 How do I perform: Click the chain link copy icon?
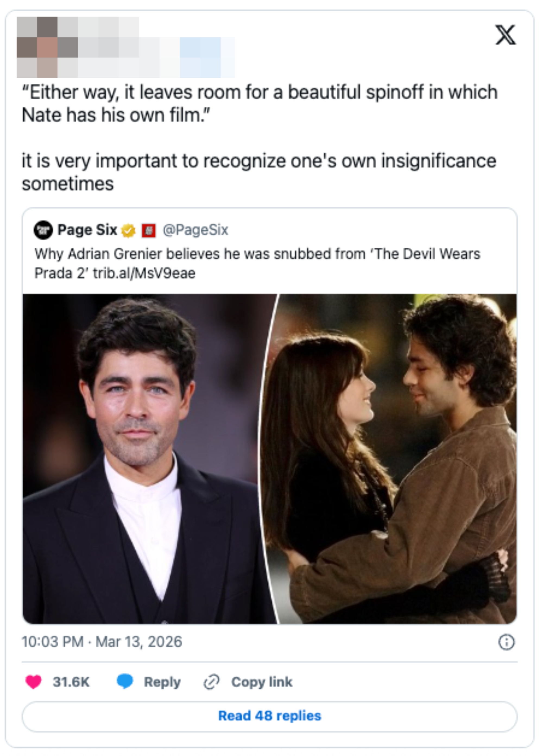(x=212, y=682)
